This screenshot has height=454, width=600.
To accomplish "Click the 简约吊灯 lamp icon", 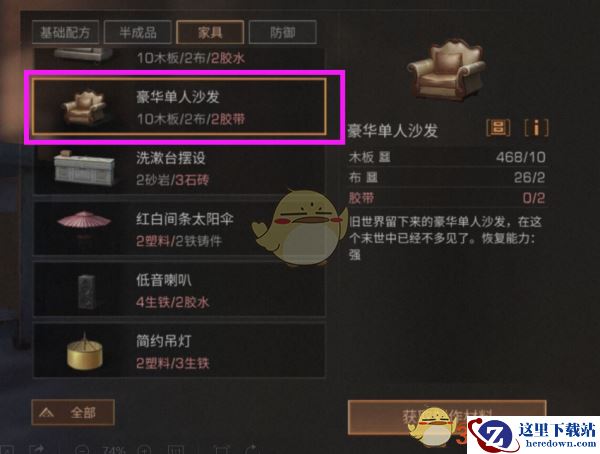I will pyautogui.click(x=84, y=351).
